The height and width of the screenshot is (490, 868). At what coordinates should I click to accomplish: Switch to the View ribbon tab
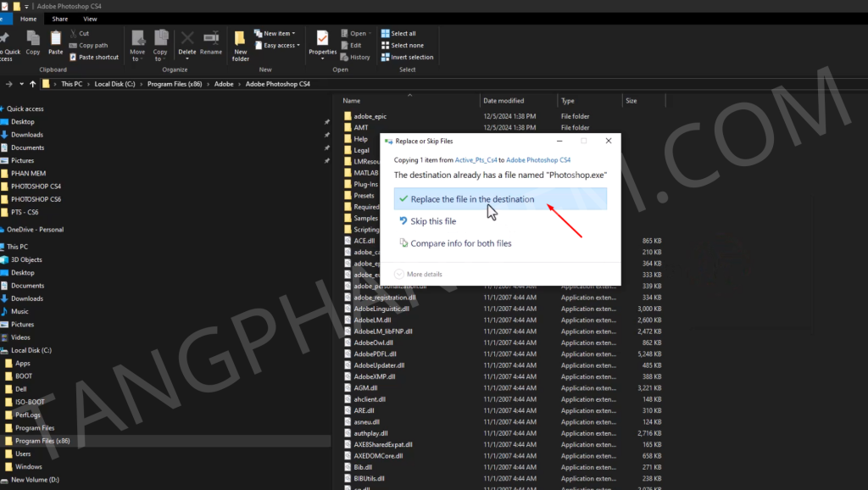pos(90,19)
